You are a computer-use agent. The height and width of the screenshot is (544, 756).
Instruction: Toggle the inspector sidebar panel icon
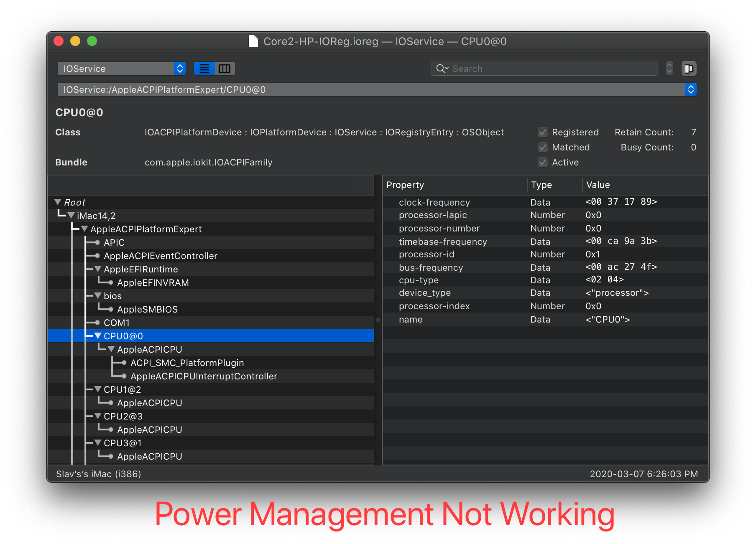point(689,69)
